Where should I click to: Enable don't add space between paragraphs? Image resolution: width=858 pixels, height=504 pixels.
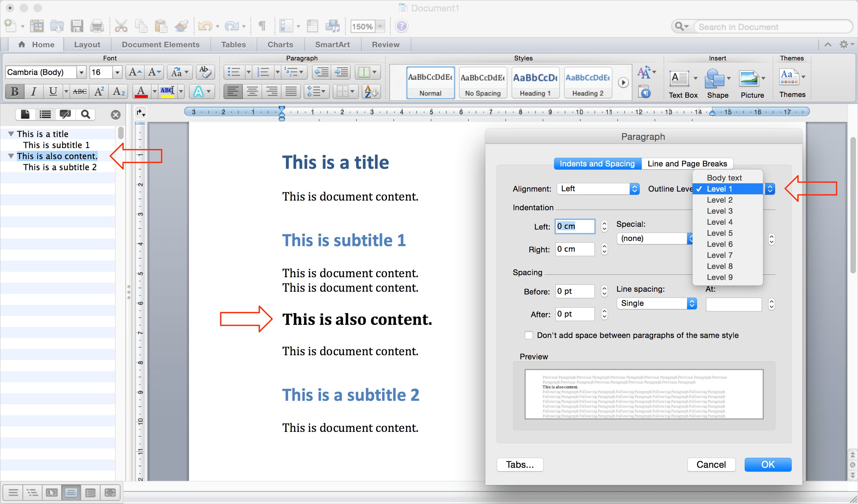[x=528, y=335]
